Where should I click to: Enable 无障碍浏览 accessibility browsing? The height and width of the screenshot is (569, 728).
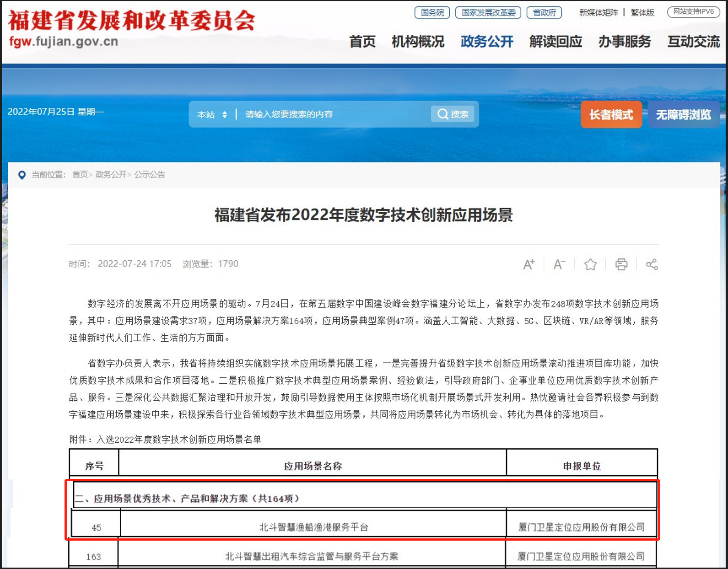683,115
